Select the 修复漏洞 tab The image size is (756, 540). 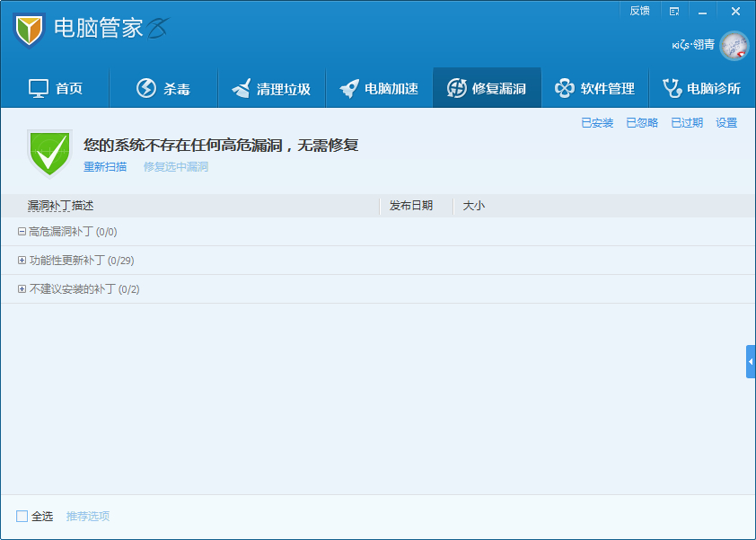pos(487,88)
